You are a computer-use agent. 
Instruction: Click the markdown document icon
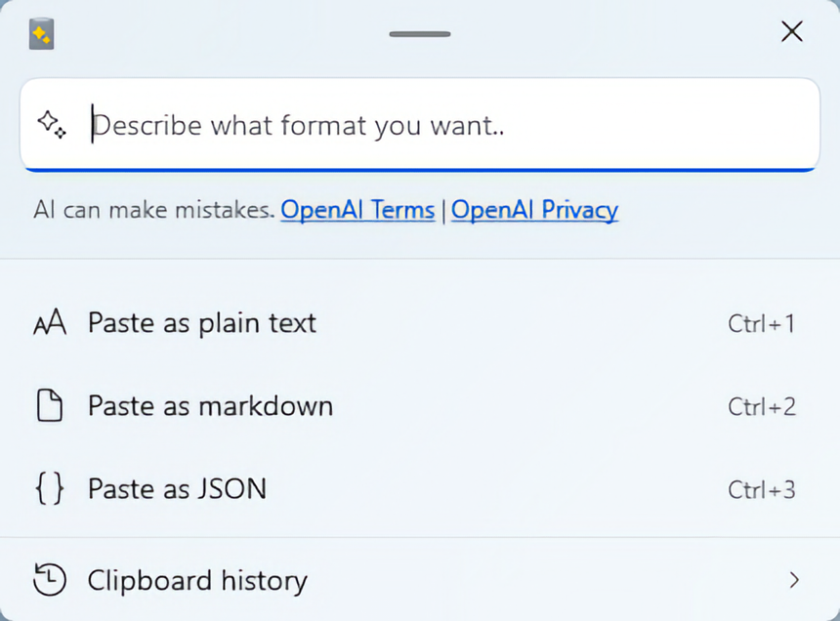(50, 406)
